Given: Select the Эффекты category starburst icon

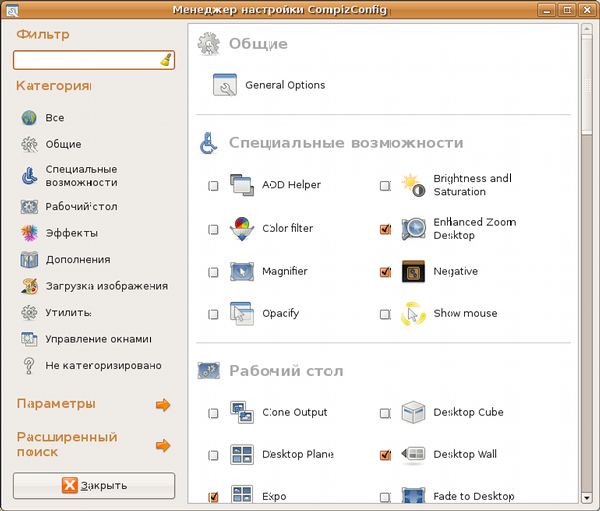Looking at the screenshot, I should [x=29, y=233].
